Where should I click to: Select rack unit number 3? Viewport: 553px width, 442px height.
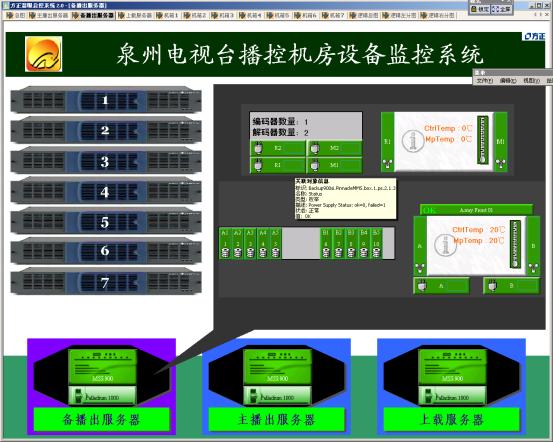pyautogui.click(x=106, y=162)
